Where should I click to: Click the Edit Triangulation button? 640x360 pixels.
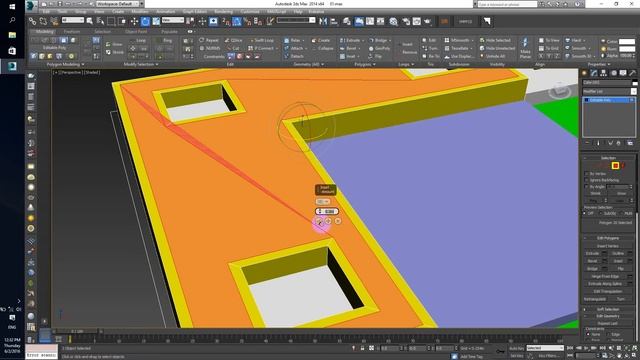[x=608, y=291]
